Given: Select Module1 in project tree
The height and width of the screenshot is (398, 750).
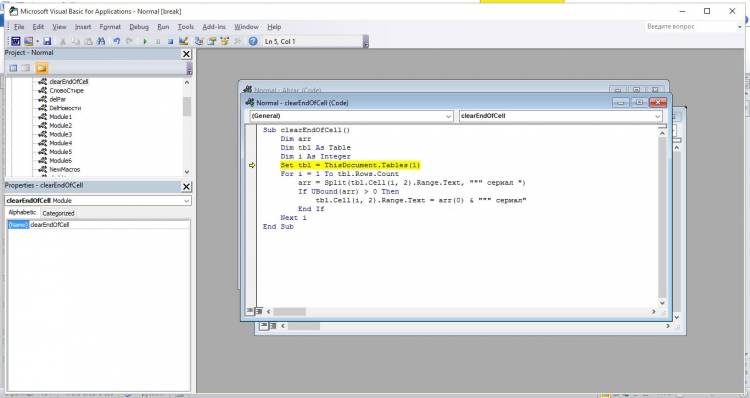Looking at the screenshot, I should 60,117.
